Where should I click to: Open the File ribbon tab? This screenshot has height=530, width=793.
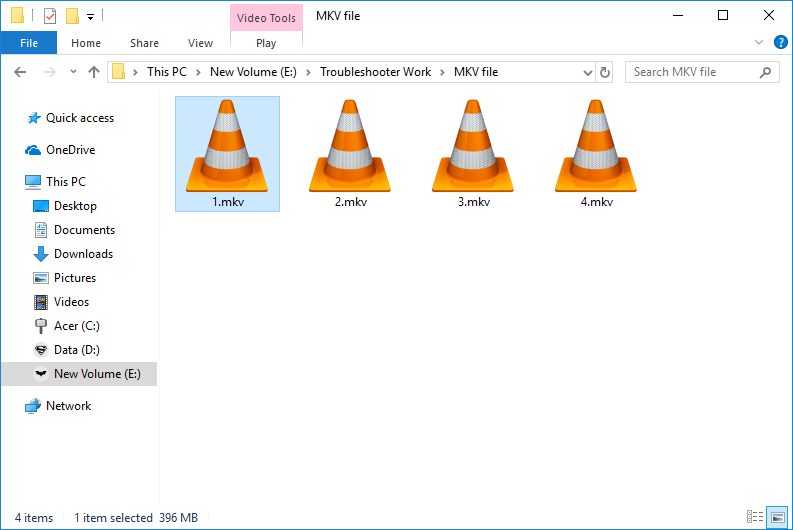(29, 43)
